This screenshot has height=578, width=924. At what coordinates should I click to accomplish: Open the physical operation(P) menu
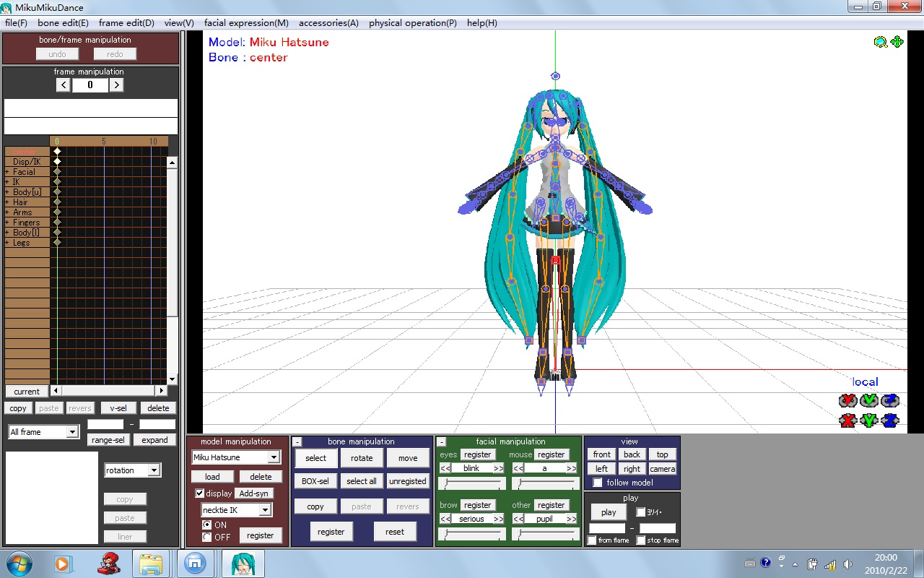pos(413,23)
